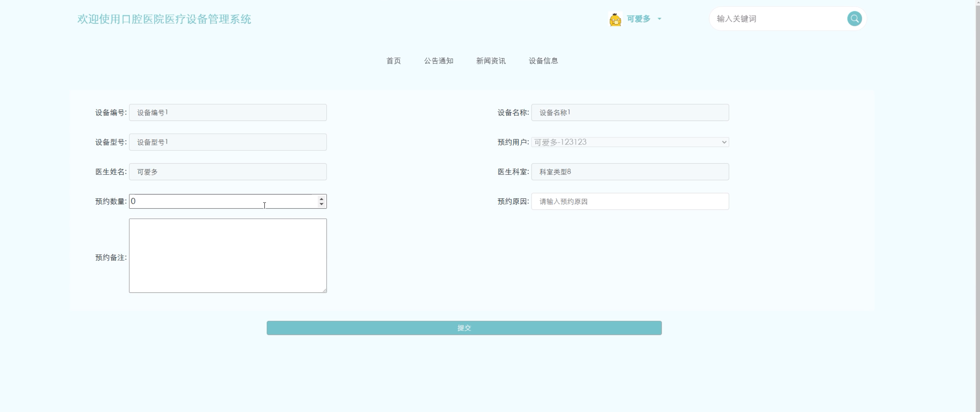Click the 可爱多 username in header

tap(638, 19)
